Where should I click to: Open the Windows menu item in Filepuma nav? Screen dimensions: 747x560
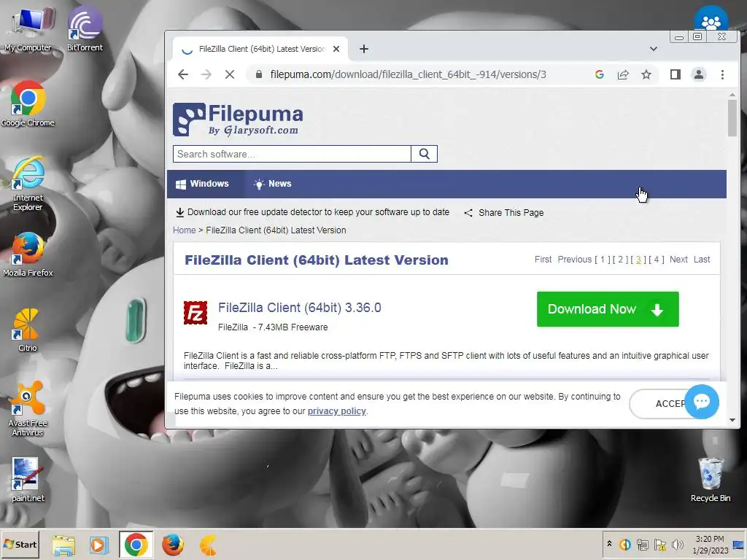pyautogui.click(x=203, y=184)
